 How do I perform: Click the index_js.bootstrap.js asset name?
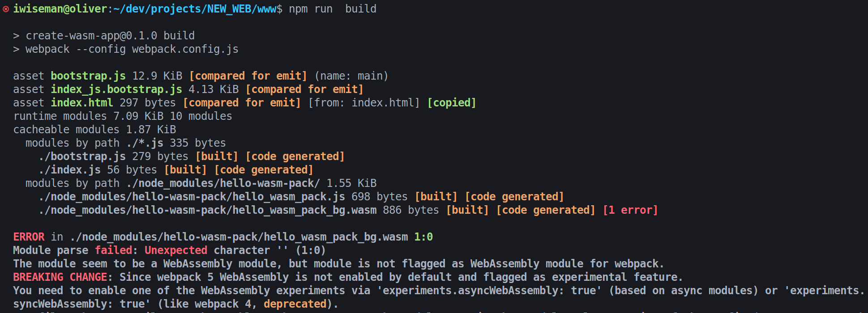[116, 89]
